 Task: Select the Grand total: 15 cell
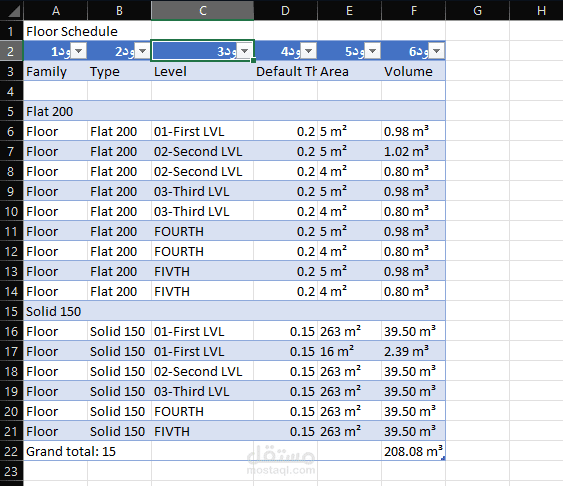click(x=71, y=451)
